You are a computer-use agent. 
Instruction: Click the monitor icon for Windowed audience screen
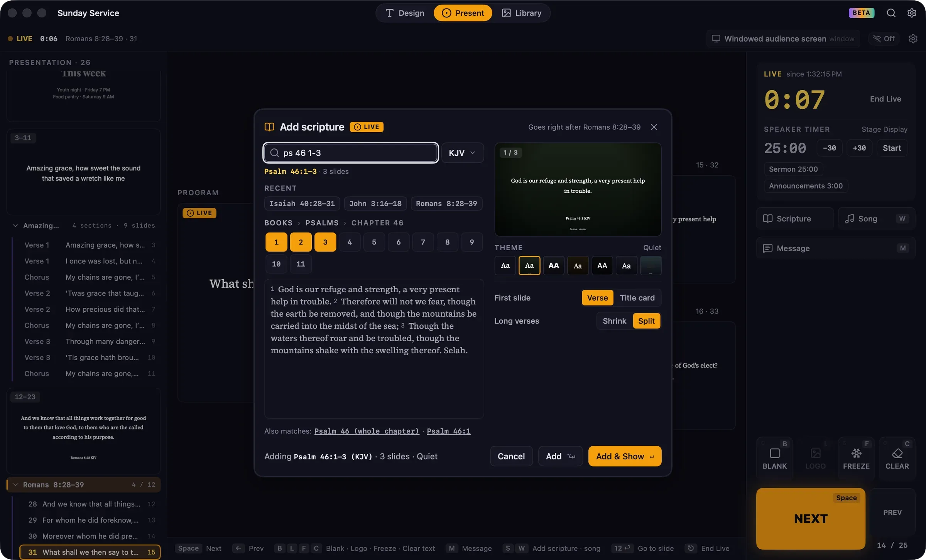pos(716,39)
